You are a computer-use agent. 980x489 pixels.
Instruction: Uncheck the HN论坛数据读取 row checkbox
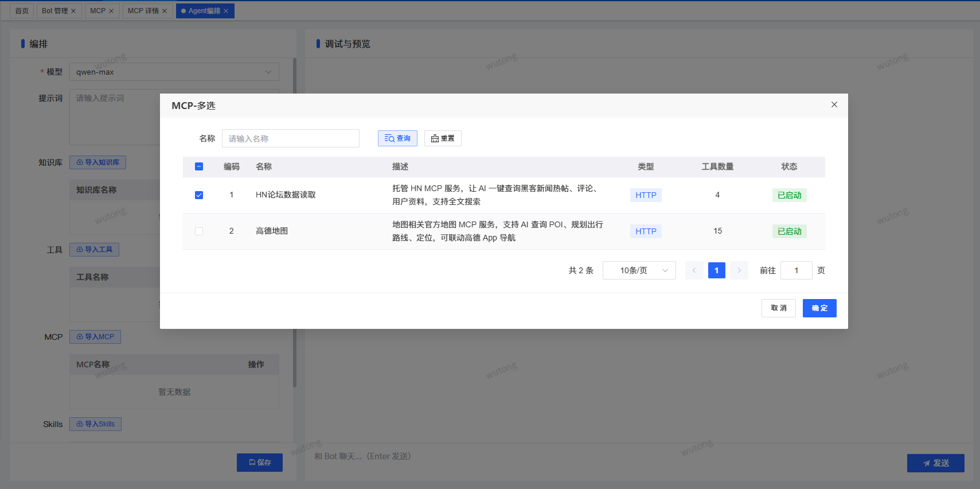[199, 195]
